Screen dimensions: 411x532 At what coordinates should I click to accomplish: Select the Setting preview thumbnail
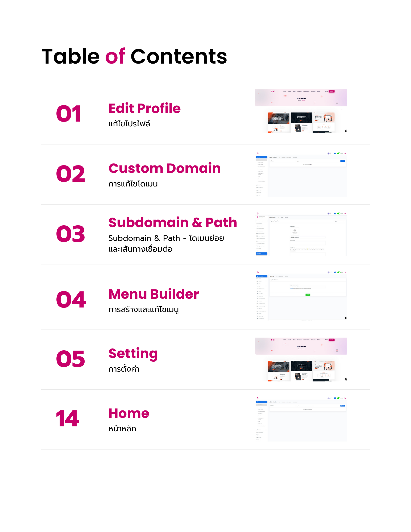(x=301, y=359)
